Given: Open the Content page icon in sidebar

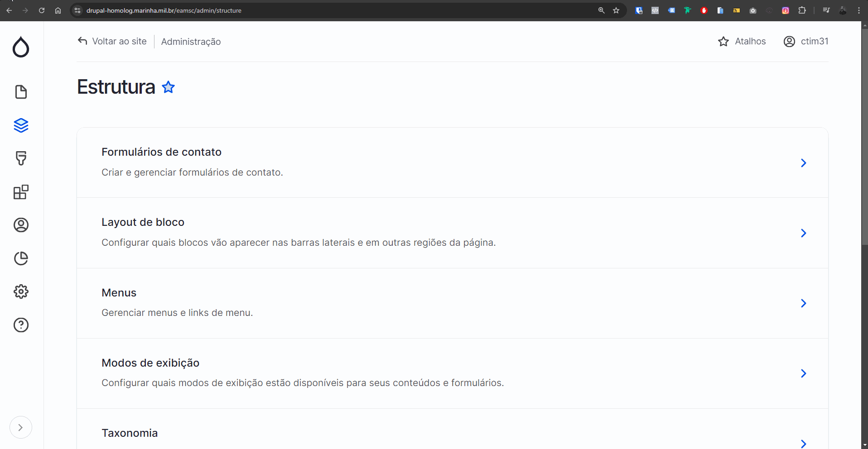Looking at the screenshot, I should point(21,92).
